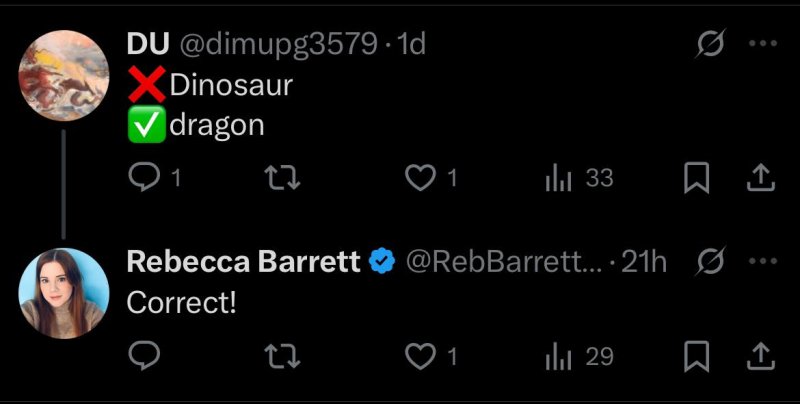The height and width of the screenshot is (404, 800).
Task: Bookmark DU's dragon post
Action: [x=696, y=178]
